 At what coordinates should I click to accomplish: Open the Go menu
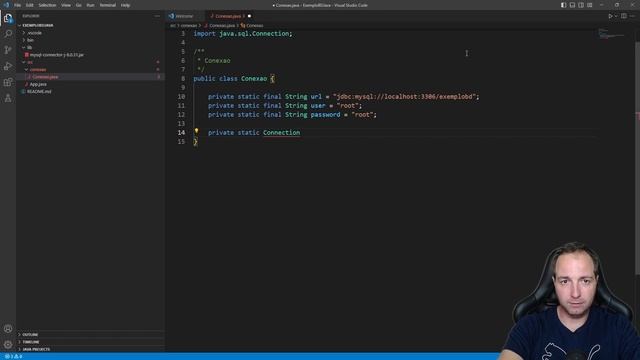pyautogui.click(x=79, y=5)
